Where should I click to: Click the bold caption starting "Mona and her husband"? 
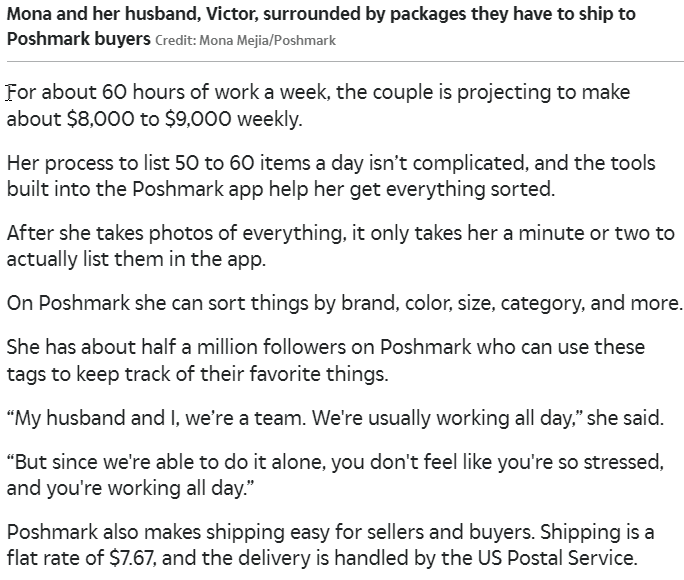point(321,26)
